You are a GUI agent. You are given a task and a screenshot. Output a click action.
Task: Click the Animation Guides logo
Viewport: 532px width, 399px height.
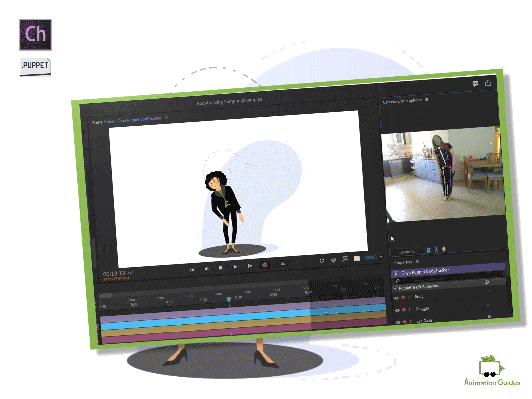pos(492,371)
